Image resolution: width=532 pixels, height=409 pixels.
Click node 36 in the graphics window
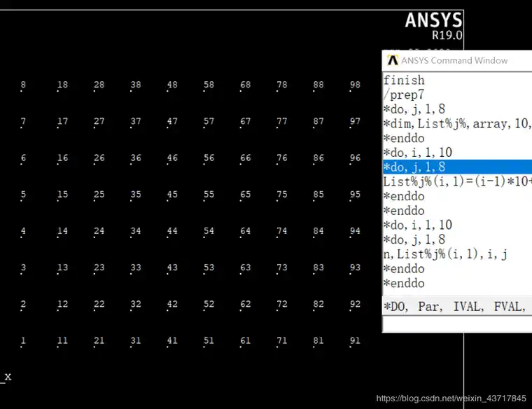click(135, 158)
